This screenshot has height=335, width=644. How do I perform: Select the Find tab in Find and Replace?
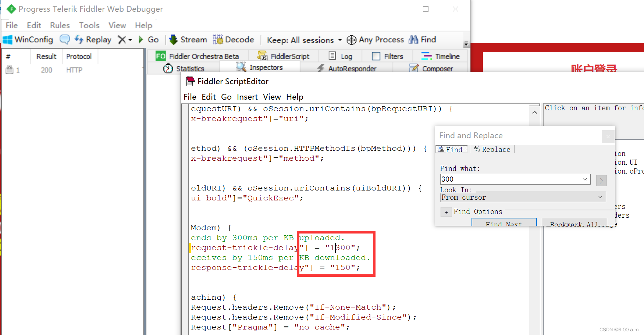[451, 149]
